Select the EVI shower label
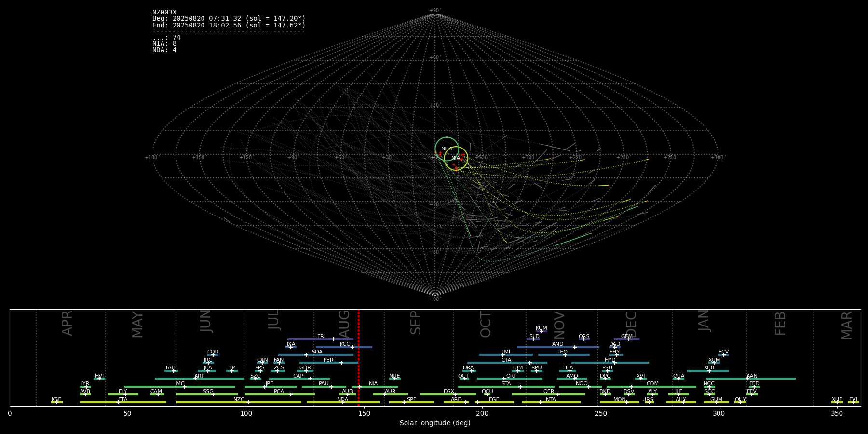The width and height of the screenshot is (868, 434). [853, 400]
